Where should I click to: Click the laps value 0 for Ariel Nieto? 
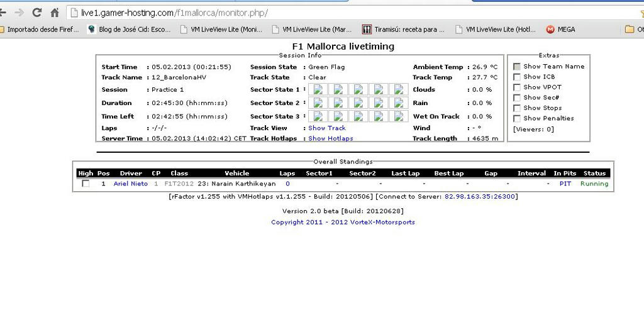(287, 184)
